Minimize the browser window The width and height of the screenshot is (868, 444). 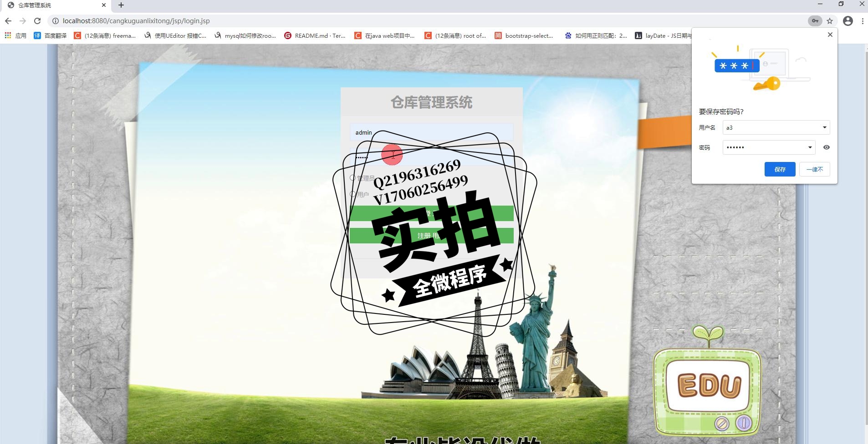[x=820, y=4]
